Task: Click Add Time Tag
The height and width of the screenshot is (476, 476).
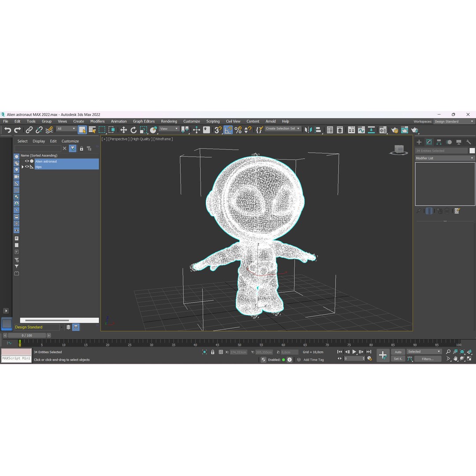Action: (x=314, y=360)
